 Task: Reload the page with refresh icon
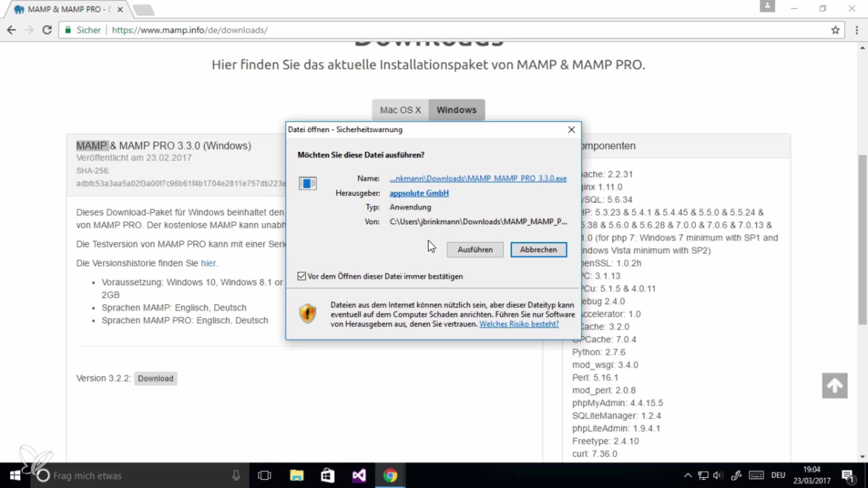47,30
